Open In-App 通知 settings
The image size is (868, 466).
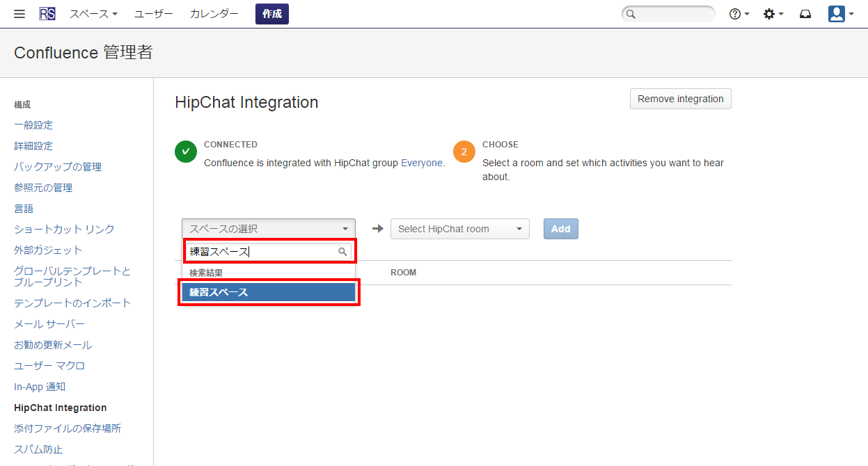[x=40, y=387]
